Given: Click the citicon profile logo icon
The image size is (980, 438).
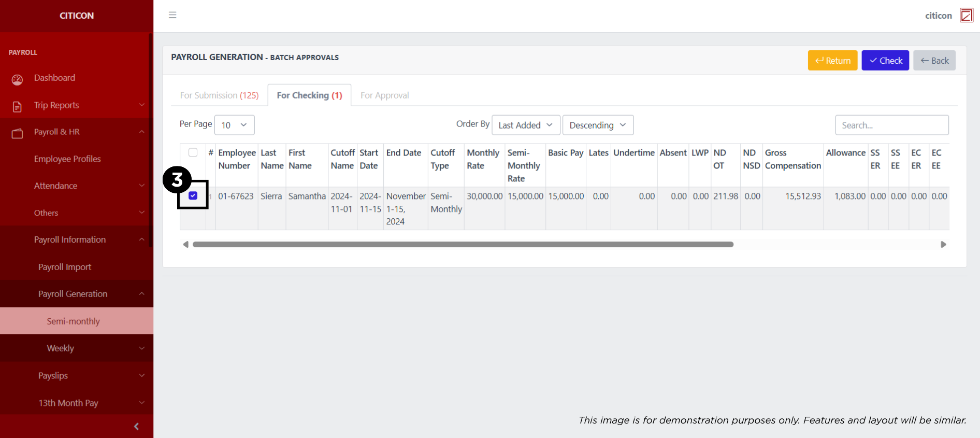Looking at the screenshot, I should click(x=966, y=16).
